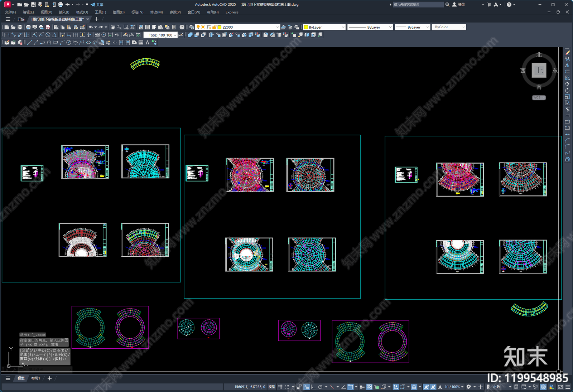Open the 文件(F) menu
Viewport: 573px width, 392px height.
[10, 12]
